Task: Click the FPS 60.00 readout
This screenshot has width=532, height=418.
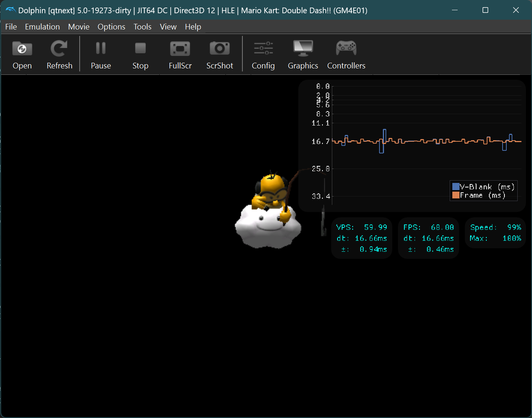Action: pos(429,227)
